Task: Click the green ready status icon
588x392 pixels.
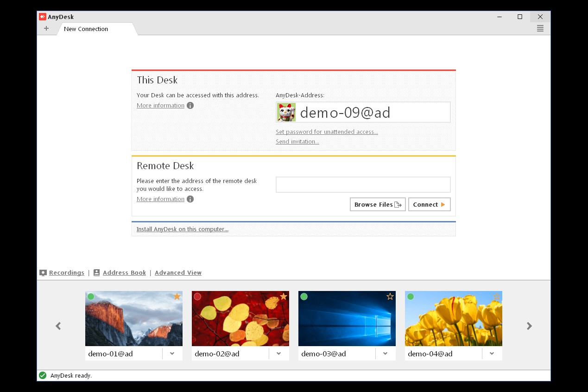Action: (42, 375)
